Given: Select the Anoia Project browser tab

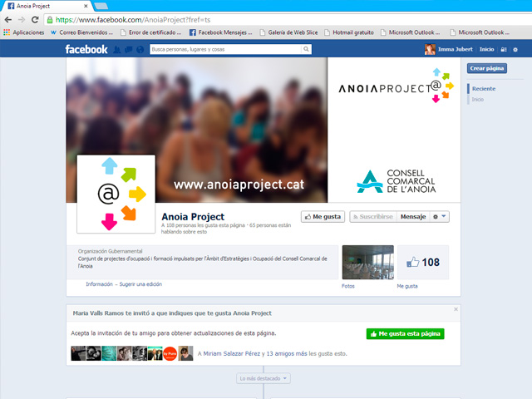Looking at the screenshot, I should 46,6.
